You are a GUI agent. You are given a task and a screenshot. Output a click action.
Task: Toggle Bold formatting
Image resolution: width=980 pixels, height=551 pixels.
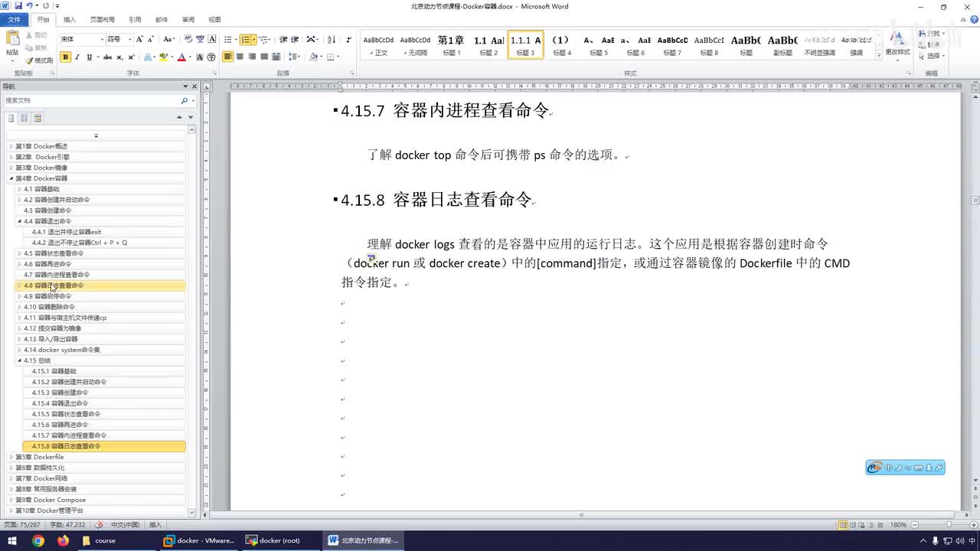click(65, 57)
